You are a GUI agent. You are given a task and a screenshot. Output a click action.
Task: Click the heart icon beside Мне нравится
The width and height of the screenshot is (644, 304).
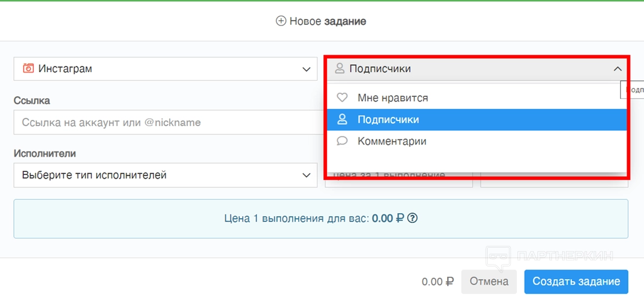342,97
